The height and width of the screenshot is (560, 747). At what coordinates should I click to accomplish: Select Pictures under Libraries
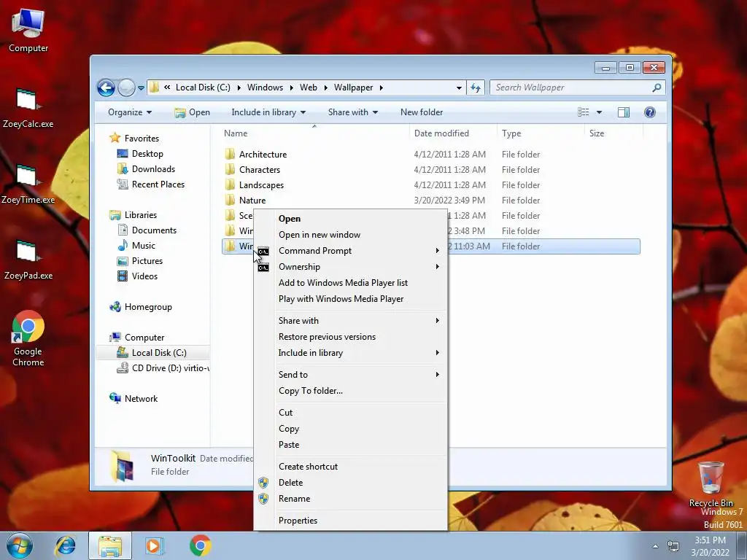pos(147,261)
